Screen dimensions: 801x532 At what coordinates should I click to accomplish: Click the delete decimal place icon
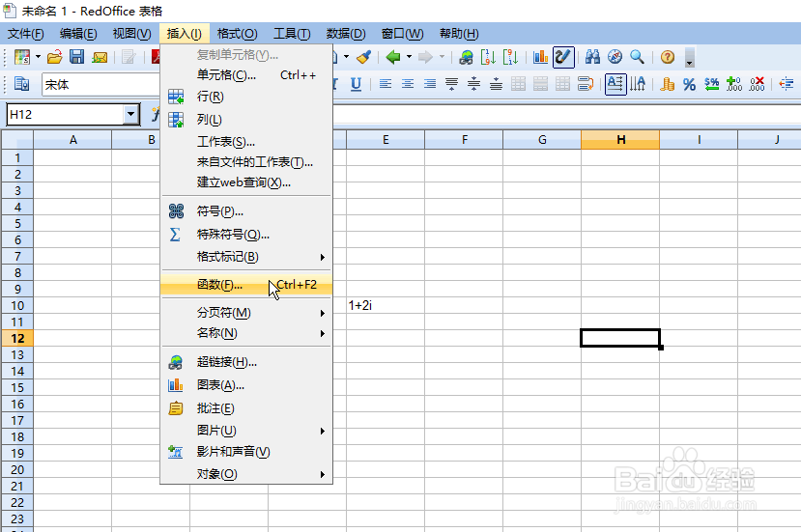757,84
